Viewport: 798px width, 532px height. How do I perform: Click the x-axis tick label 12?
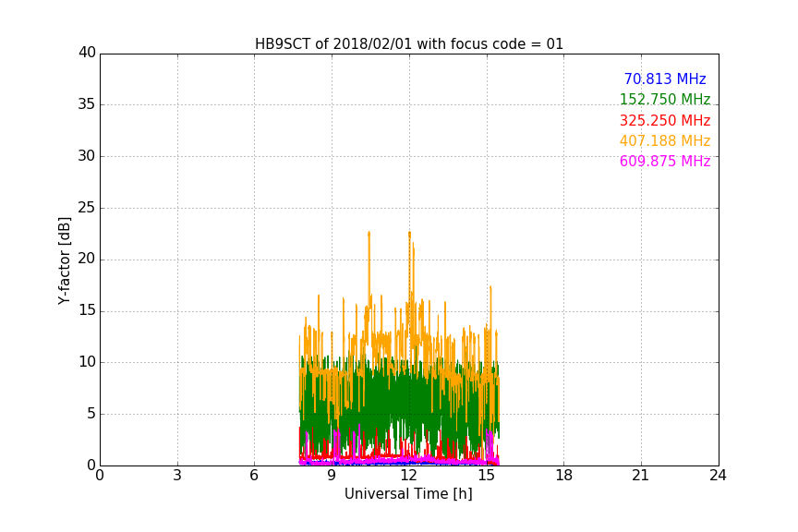pos(409,476)
